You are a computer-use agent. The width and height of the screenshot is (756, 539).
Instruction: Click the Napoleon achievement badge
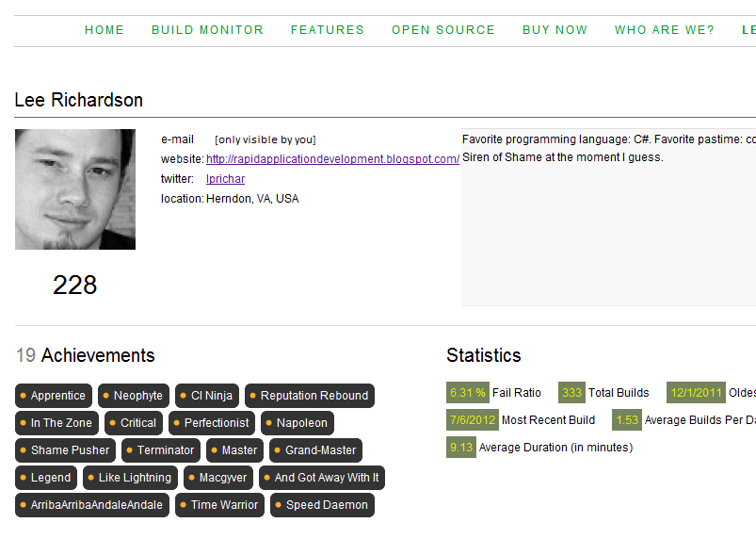point(298,423)
